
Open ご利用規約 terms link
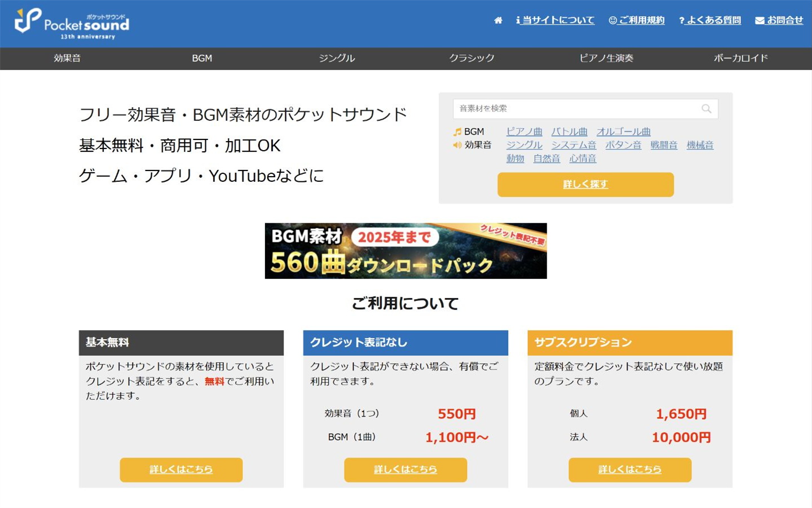(637, 20)
